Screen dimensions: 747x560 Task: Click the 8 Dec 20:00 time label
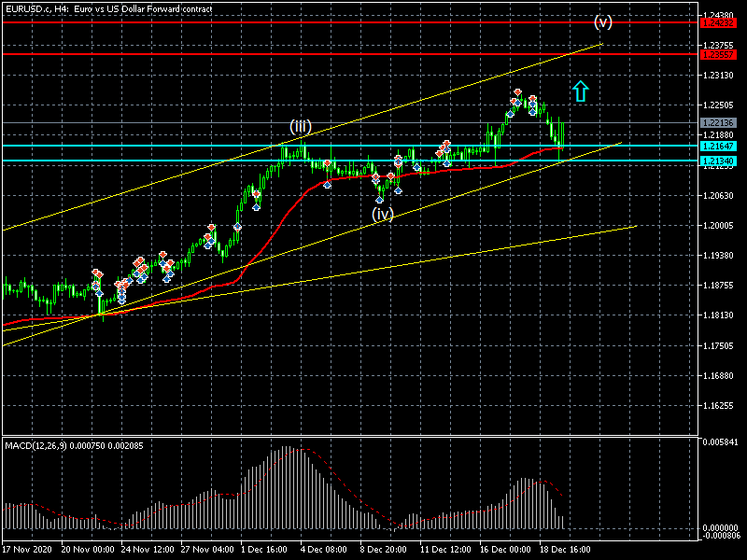(385, 550)
